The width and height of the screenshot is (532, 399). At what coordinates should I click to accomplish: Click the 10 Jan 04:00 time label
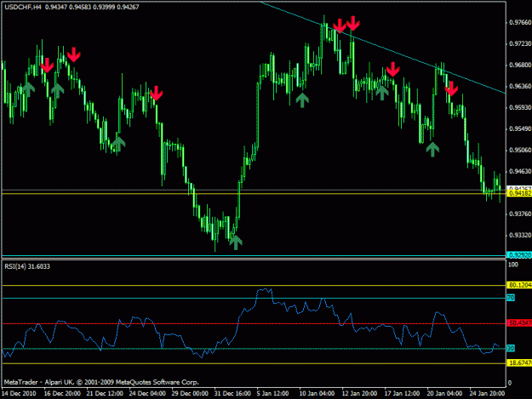[x=317, y=394]
